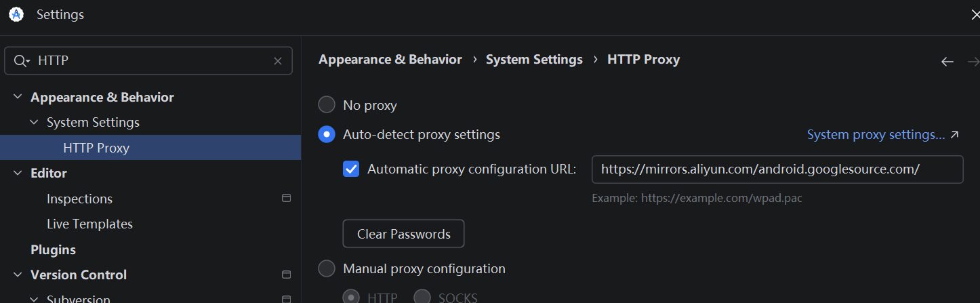Click project-level icon beside Inspections

click(286, 198)
